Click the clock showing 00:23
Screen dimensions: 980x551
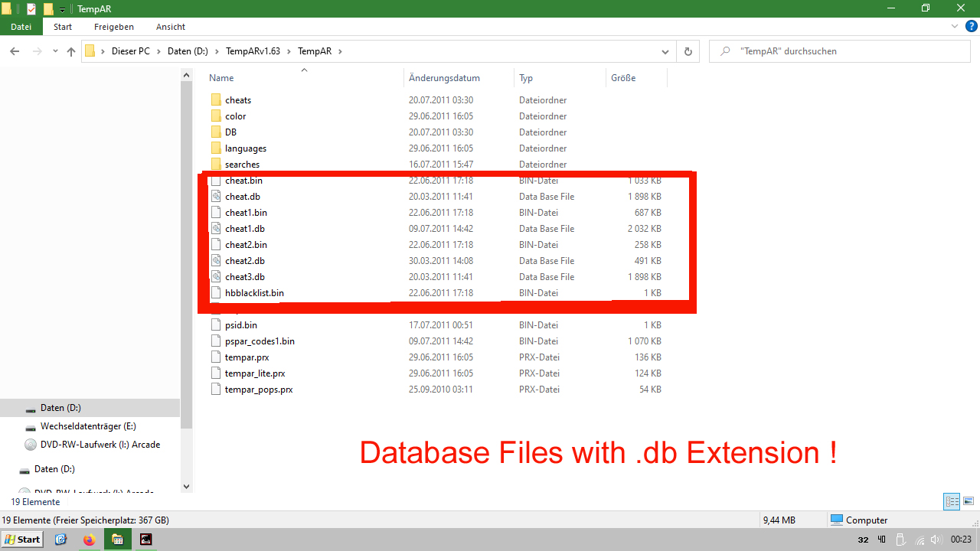pos(961,540)
